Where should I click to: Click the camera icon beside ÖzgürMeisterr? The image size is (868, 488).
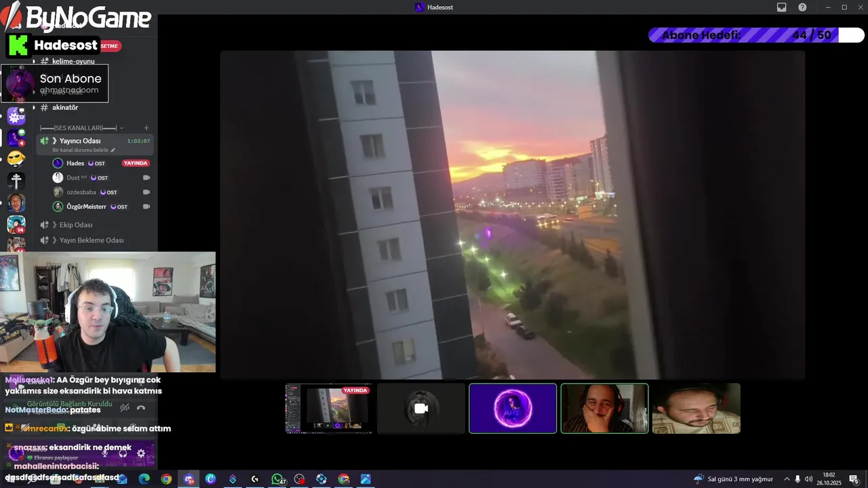[146, 207]
